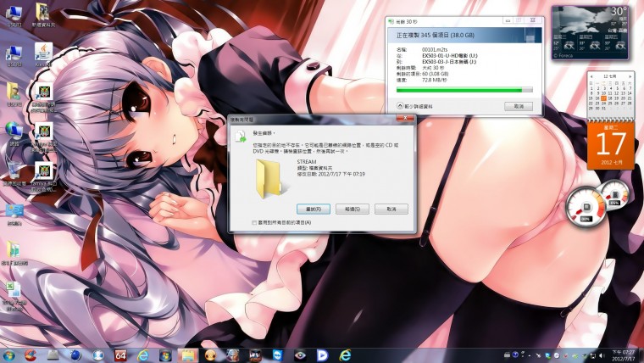This screenshot has width=644, height=363.
Task: Open the blue globe icon in taskbar
Action: 75,355
